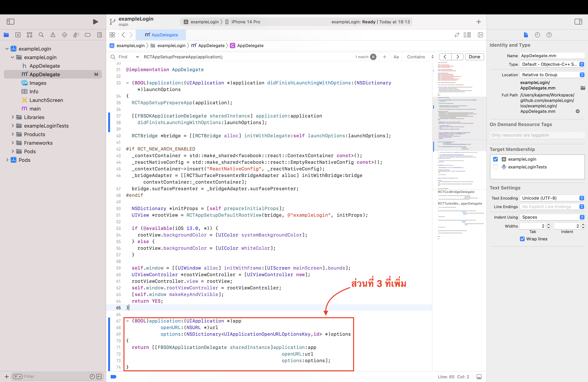Image resolution: width=588 pixels, height=382 pixels.
Task: Collapse the exampleLogin project root
Action: coord(7,49)
